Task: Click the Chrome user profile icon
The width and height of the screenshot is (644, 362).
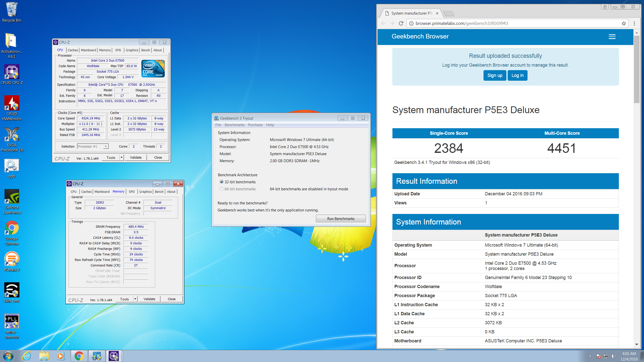Action: 605,7
